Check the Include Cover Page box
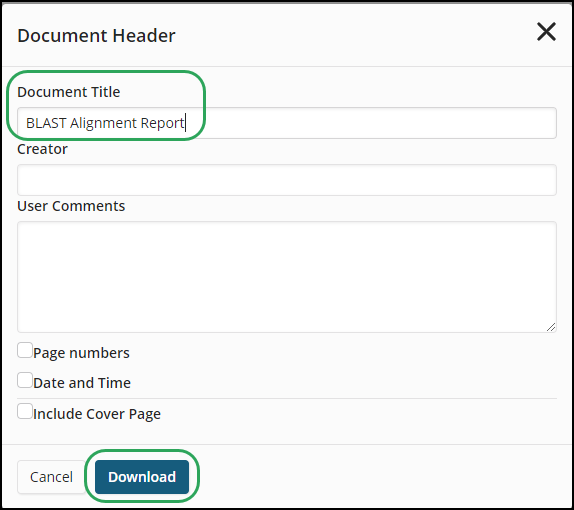This screenshot has width=574, height=510. coord(25,411)
